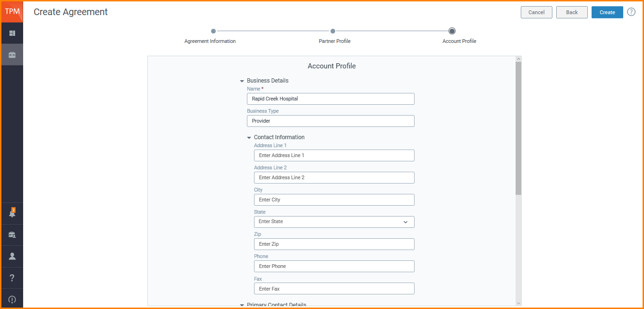The height and width of the screenshot is (309, 644).
Task: Focus the City input field
Action: tap(334, 200)
